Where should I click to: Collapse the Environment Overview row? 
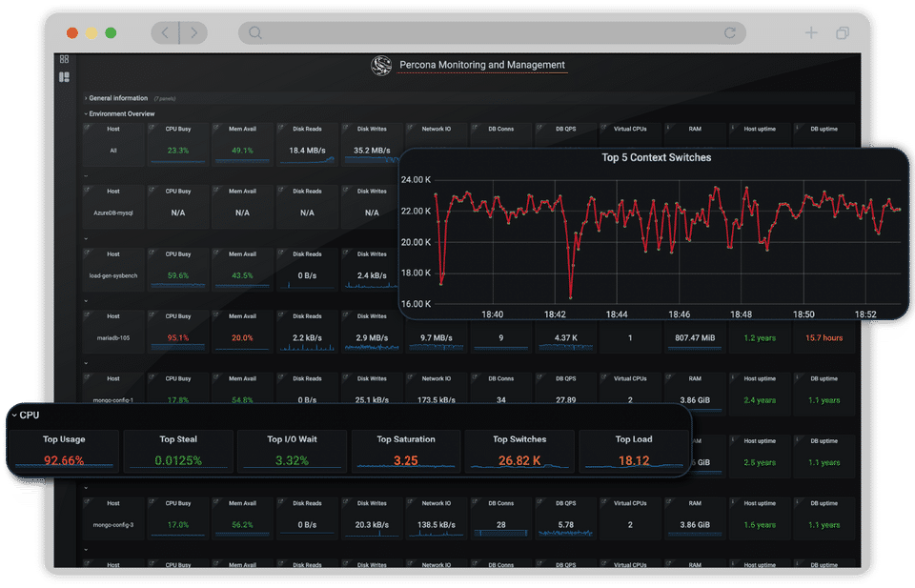(120, 113)
